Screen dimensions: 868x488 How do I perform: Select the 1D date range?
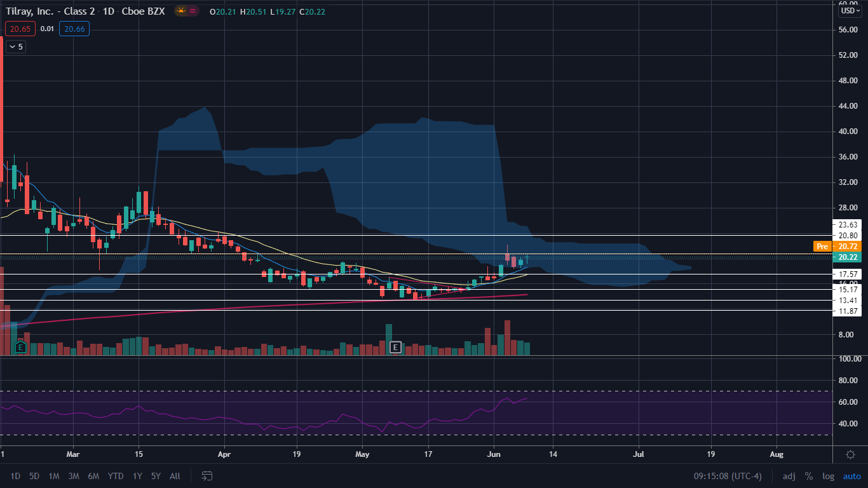16,476
